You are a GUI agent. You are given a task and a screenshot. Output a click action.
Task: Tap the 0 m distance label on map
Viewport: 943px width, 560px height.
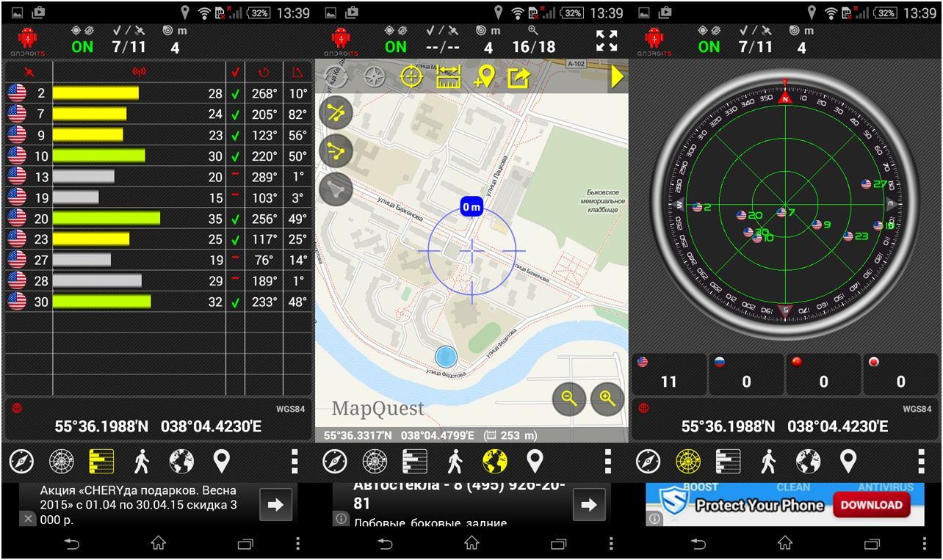[x=471, y=207]
